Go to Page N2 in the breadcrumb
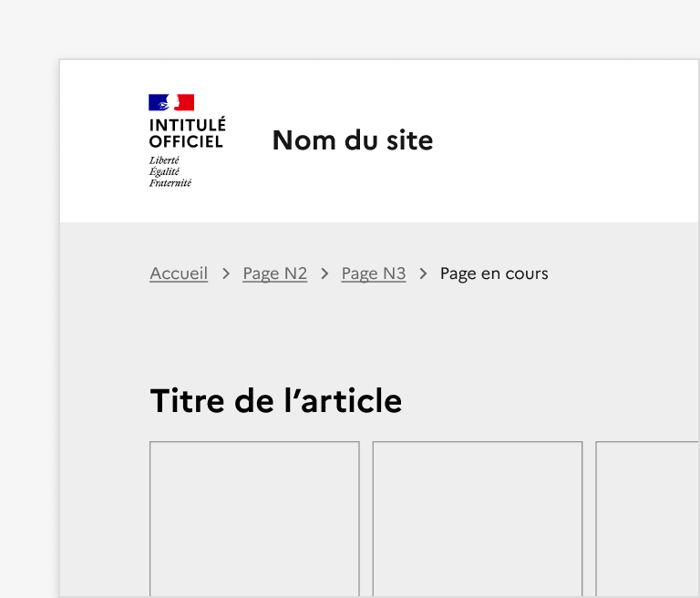Screen dimensions: 700x598 click(x=274, y=273)
